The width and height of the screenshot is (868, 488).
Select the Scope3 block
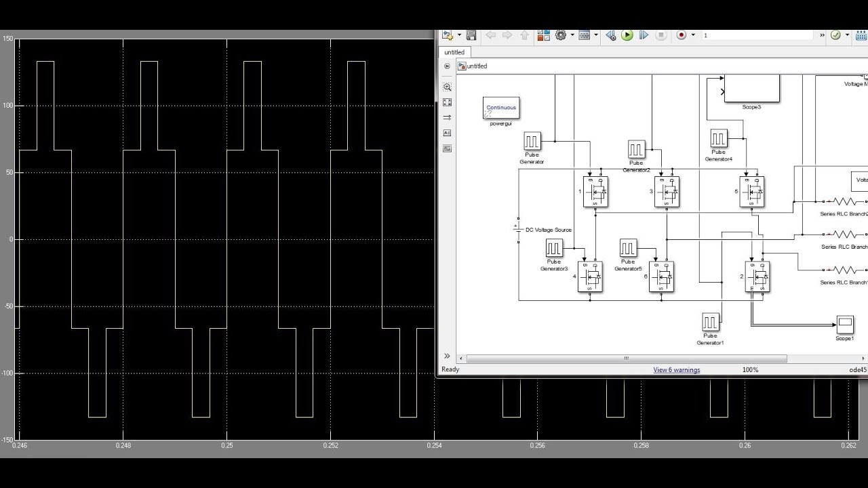[751, 88]
